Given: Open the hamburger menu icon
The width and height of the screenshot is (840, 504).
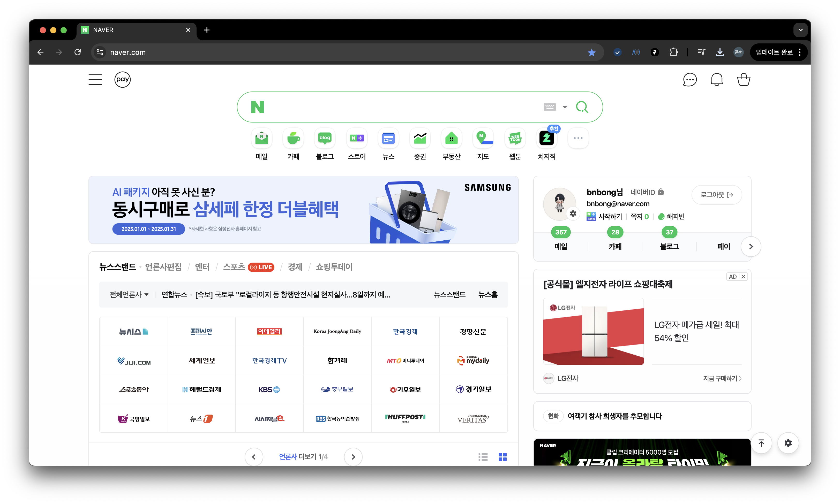Looking at the screenshot, I should (95, 79).
